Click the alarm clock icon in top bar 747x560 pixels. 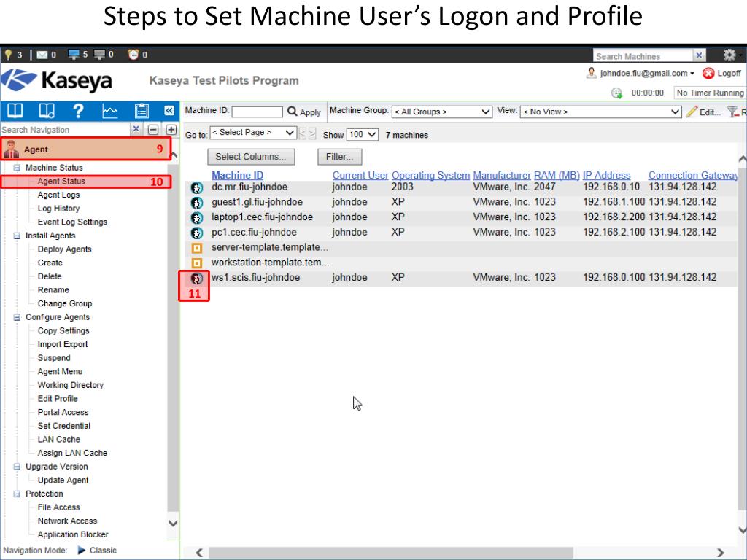[x=133, y=55]
